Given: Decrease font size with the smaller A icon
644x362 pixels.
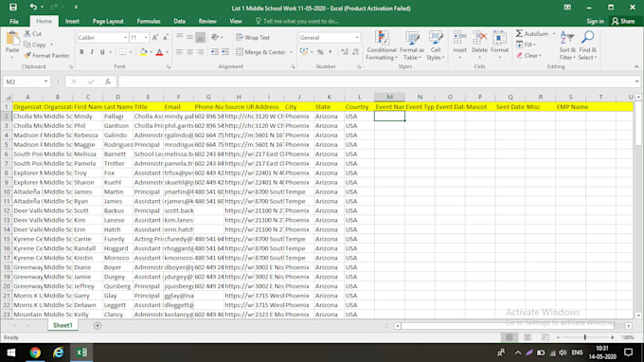Looking at the screenshot, I should click(166, 37).
